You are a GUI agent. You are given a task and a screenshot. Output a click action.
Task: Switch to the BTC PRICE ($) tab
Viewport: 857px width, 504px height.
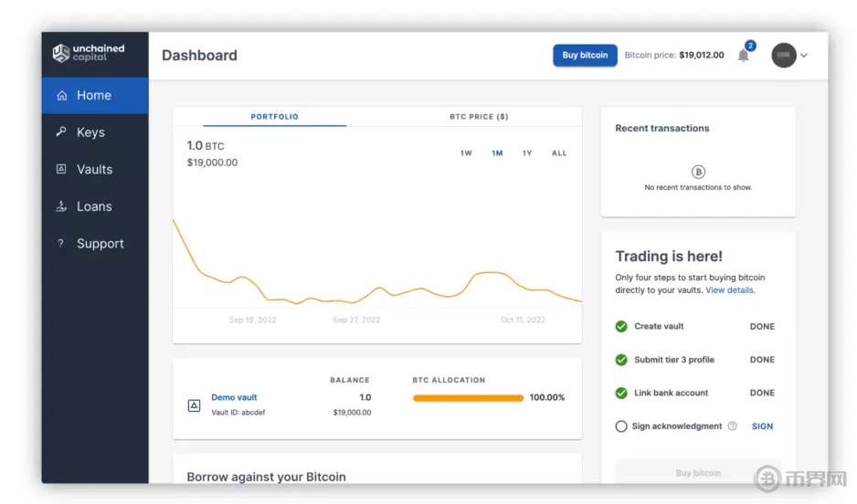click(479, 117)
